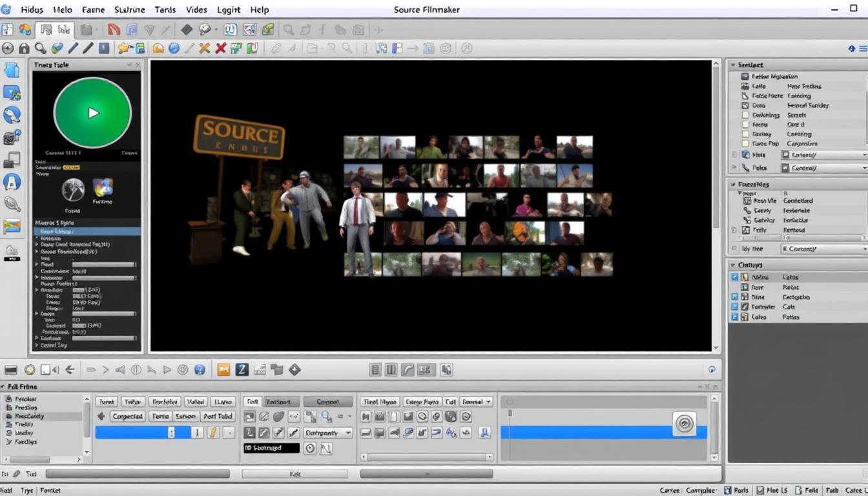868x496 pixels.
Task: Click the blue refresh arrows sidebar icon
Action: [12, 115]
